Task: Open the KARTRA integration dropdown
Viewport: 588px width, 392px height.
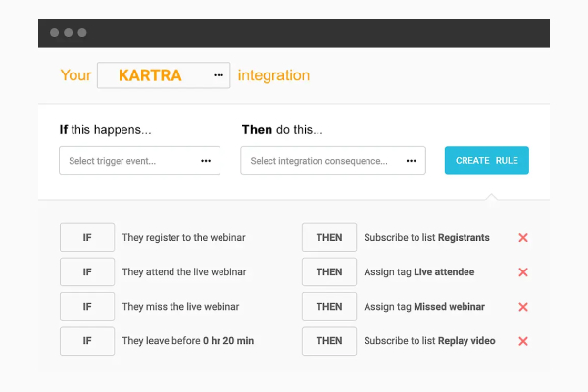Action: pyautogui.click(x=164, y=75)
